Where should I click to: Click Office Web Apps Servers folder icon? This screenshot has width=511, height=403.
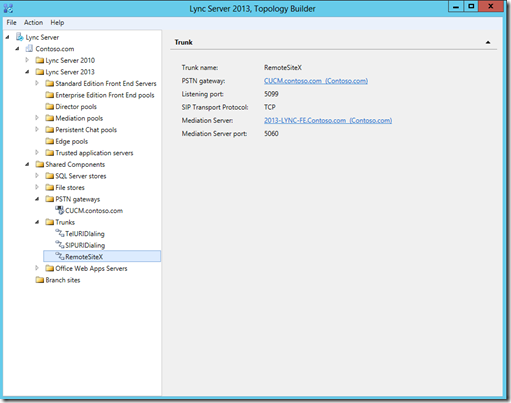(49, 268)
